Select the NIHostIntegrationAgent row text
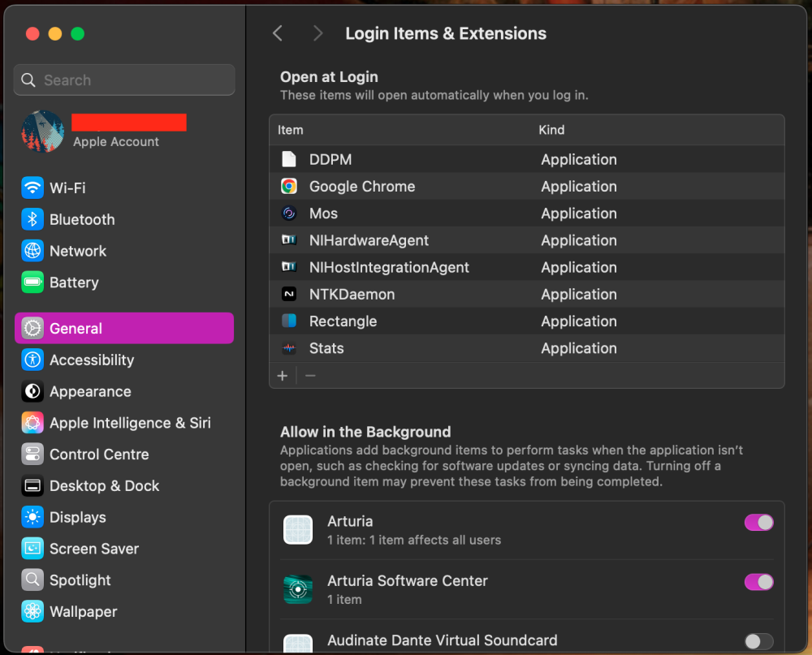The width and height of the screenshot is (812, 655). (389, 267)
